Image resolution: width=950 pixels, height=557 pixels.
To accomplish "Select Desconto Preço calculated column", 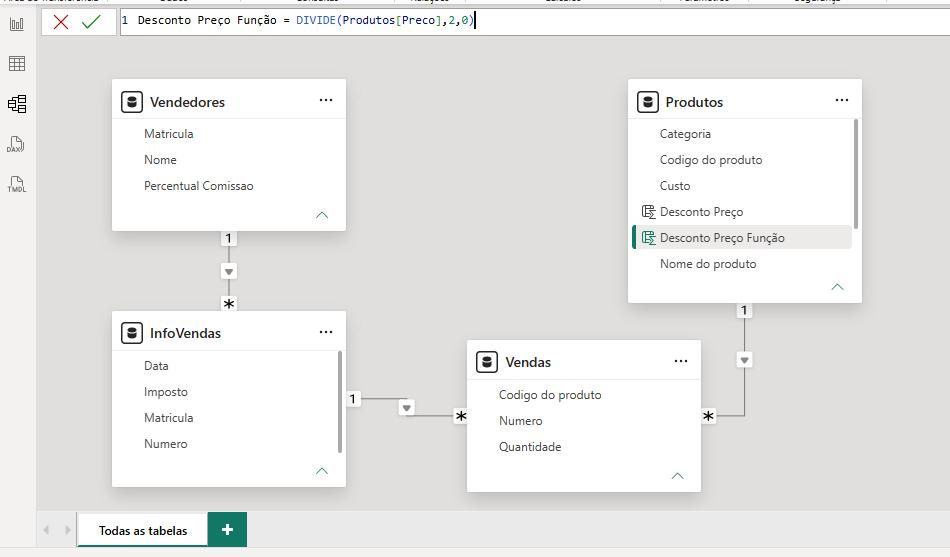I will [701, 212].
